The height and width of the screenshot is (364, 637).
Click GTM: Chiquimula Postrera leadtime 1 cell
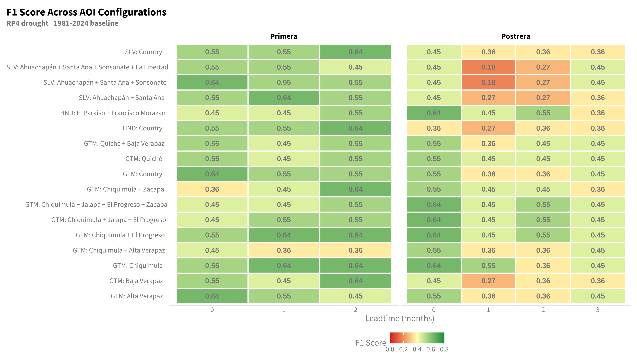pos(489,266)
